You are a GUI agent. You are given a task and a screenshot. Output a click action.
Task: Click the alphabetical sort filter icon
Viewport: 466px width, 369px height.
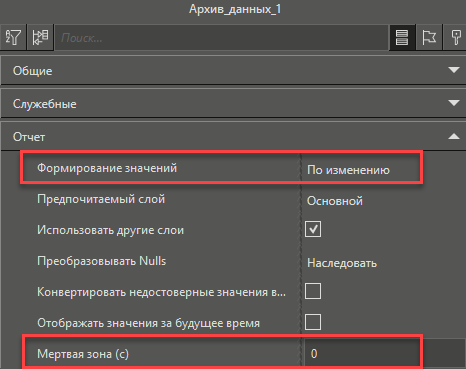coord(13,37)
